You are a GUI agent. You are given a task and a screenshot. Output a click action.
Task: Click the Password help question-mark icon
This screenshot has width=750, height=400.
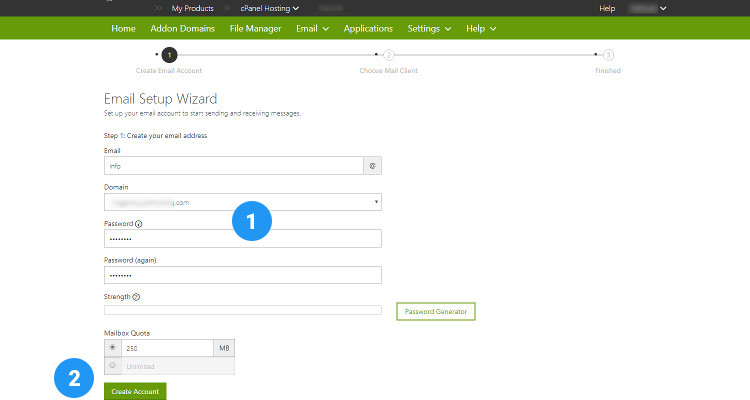coord(139,223)
